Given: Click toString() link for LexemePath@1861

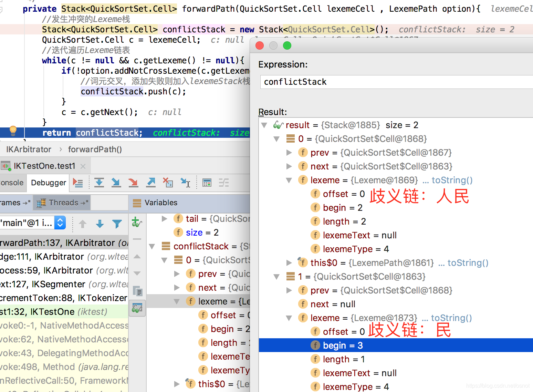Looking at the screenshot, I should (468, 263).
